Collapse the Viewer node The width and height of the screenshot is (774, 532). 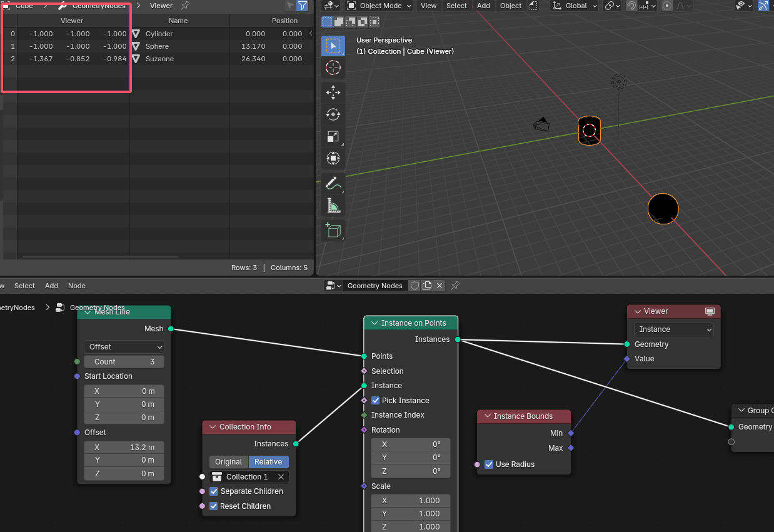637,311
